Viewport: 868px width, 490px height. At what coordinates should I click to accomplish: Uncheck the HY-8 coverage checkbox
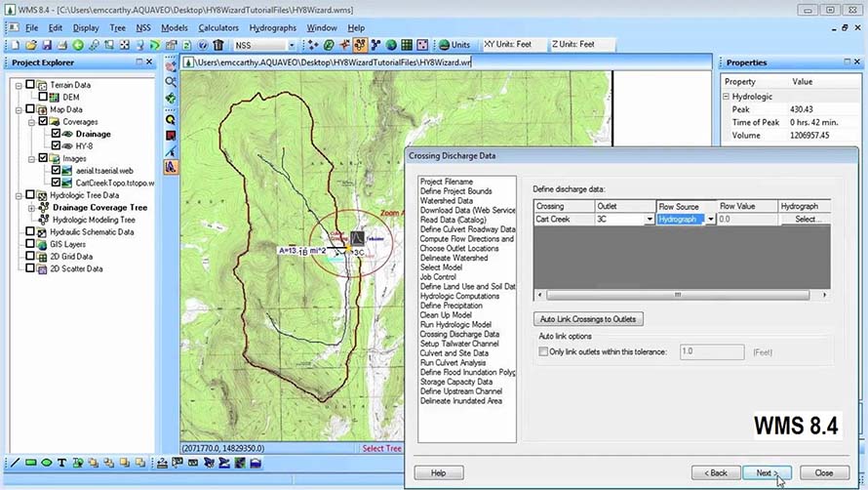point(56,145)
